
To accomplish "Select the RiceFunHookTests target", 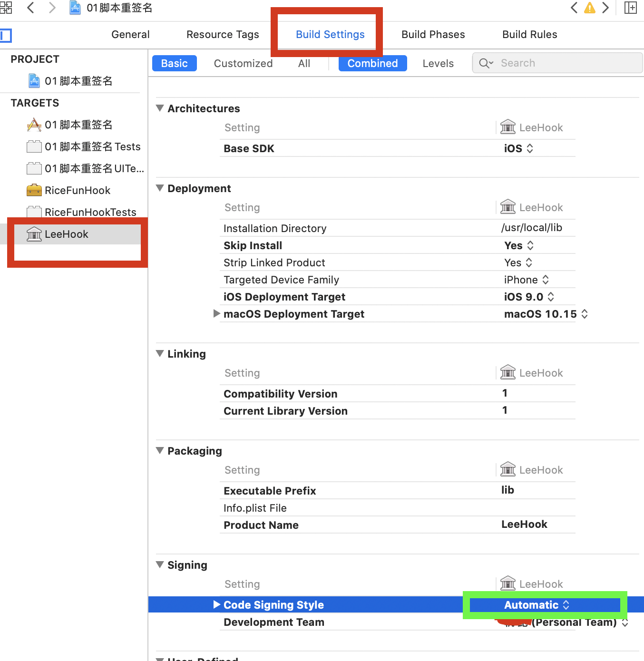I will pyautogui.click(x=82, y=212).
